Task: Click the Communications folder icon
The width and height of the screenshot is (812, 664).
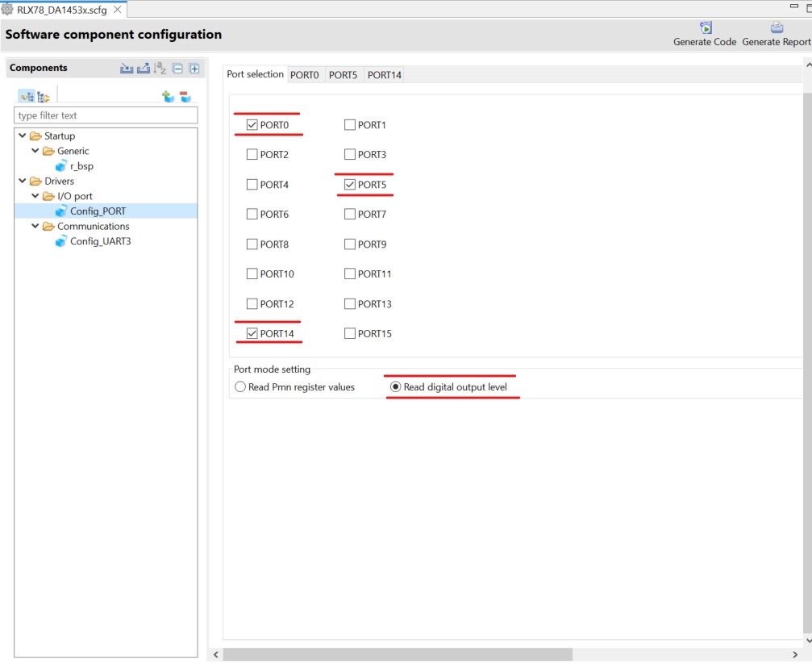Action: (48, 226)
